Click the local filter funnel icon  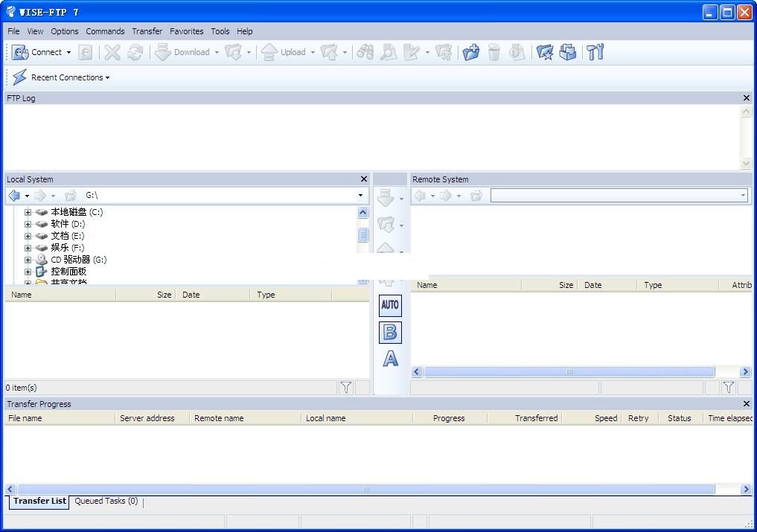click(x=346, y=387)
